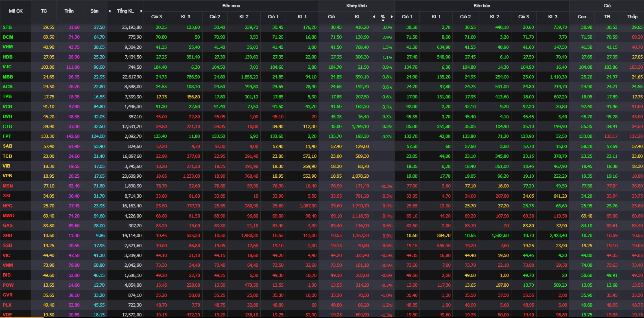Viewport: 644px width, 318px height.
Task: Open the BCM stock symbol
Action: [8, 37]
